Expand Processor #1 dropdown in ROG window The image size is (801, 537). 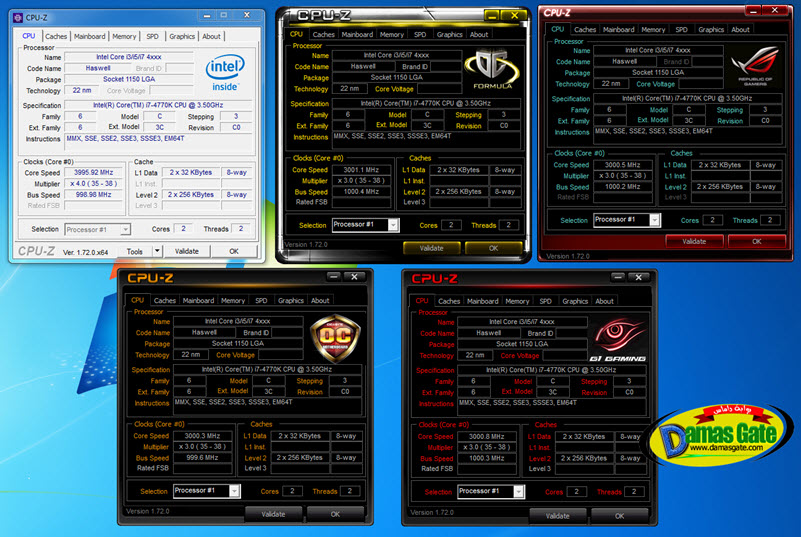[654, 220]
